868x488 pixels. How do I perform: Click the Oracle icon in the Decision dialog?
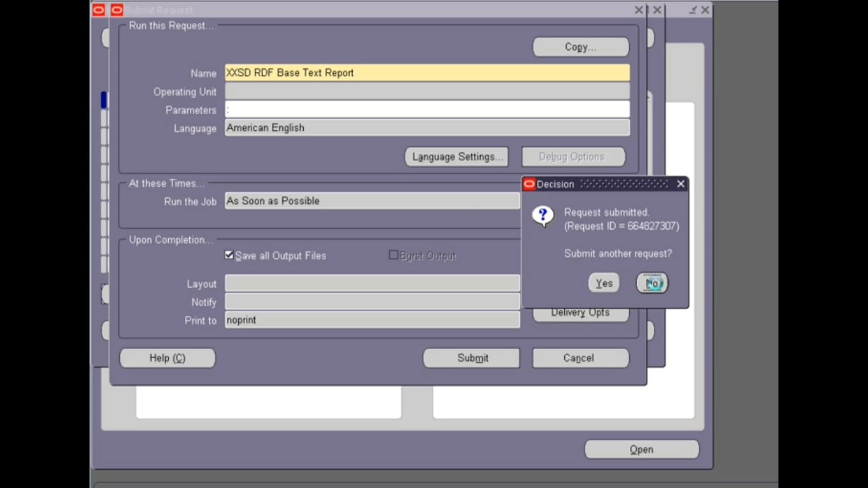[x=529, y=184]
